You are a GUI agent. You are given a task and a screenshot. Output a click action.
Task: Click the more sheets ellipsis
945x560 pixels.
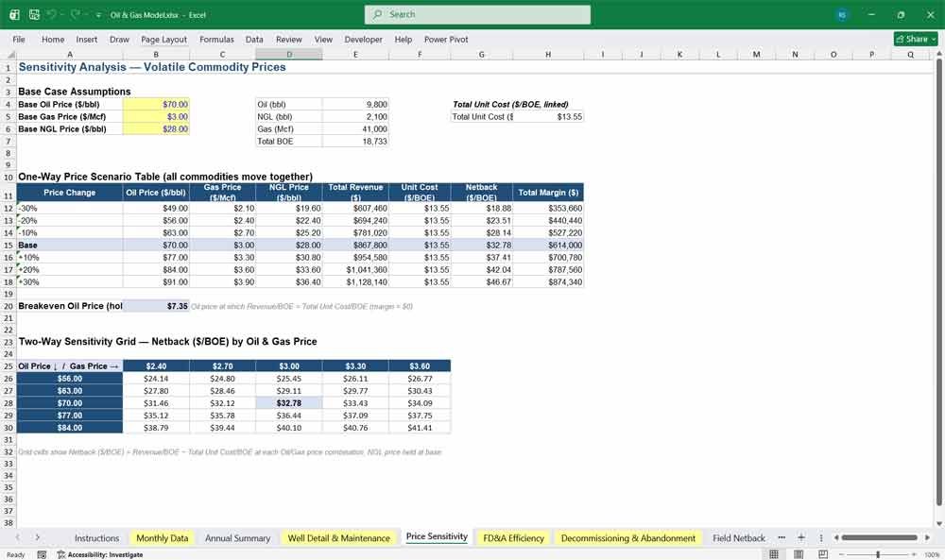782,537
